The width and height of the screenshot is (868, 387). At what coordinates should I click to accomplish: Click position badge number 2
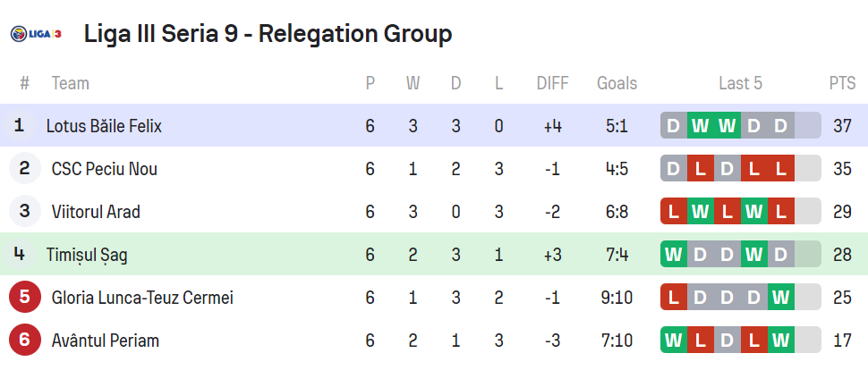click(25, 169)
